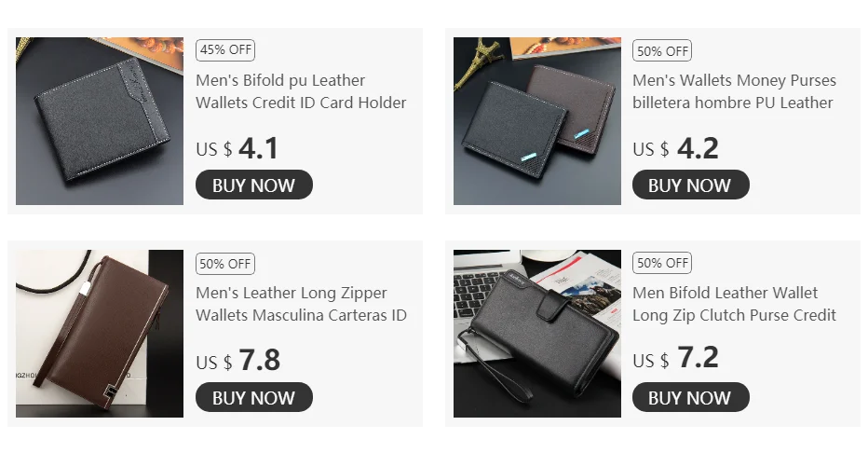Select the US $ 7.8 price
This screenshot has height=453, width=868.
238,361
